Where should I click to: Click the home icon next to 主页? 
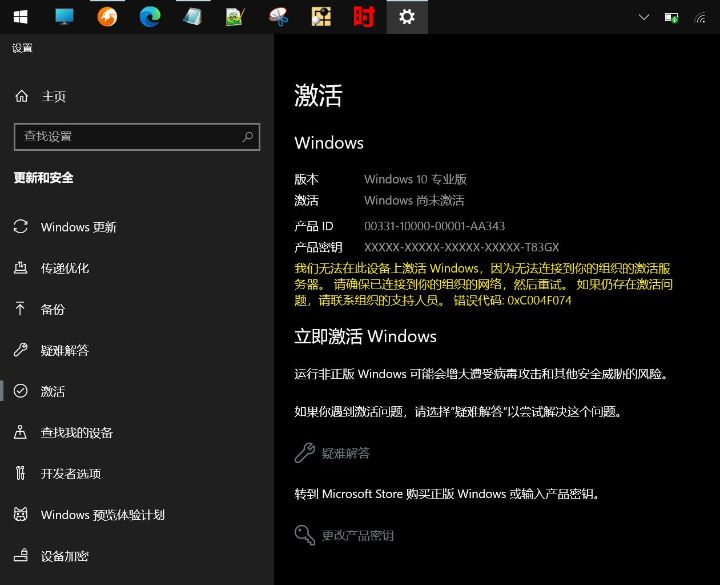click(x=21, y=96)
